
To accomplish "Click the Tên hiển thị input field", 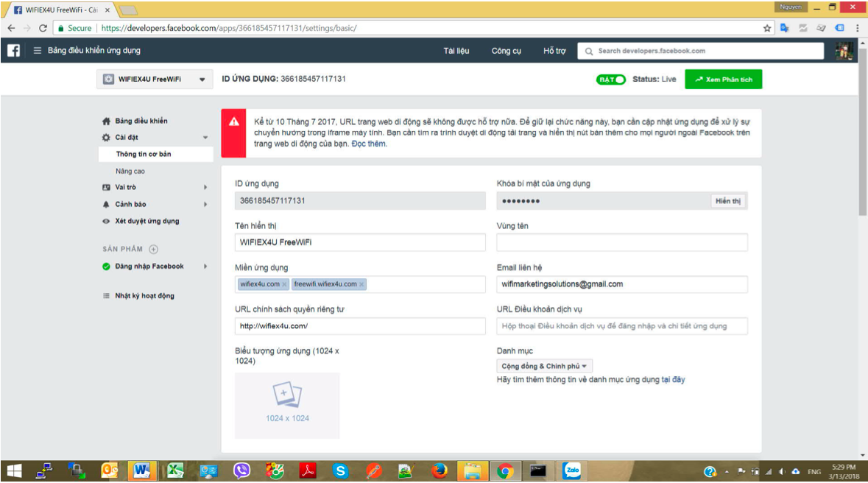I will tap(360, 242).
